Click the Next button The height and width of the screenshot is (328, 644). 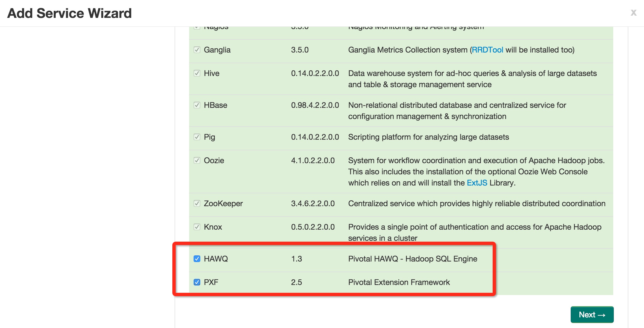point(592,315)
